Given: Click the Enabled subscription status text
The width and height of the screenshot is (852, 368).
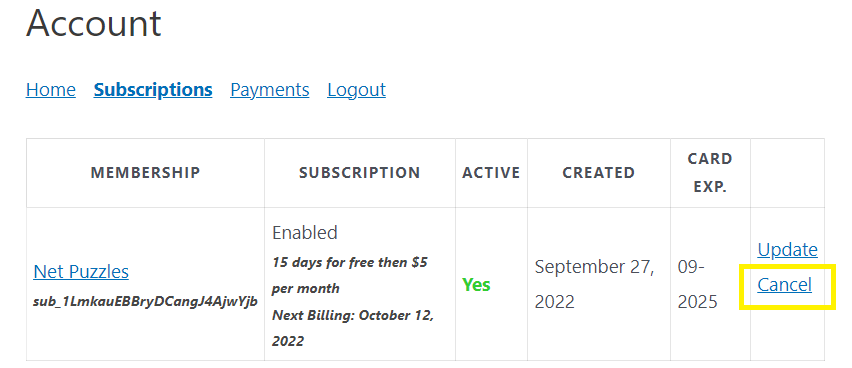Looking at the screenshot, I should [305, 233].
